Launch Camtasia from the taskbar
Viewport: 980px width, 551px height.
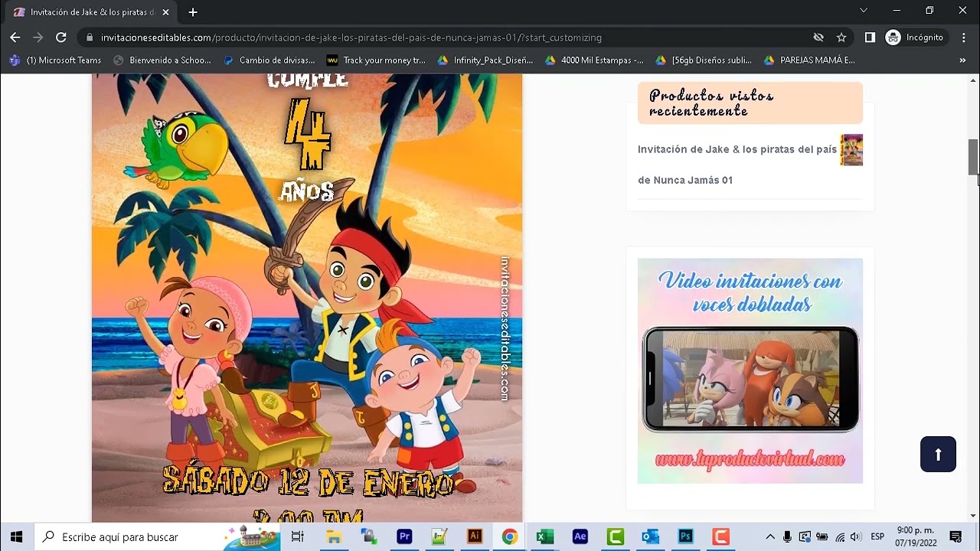coord(615,536)
